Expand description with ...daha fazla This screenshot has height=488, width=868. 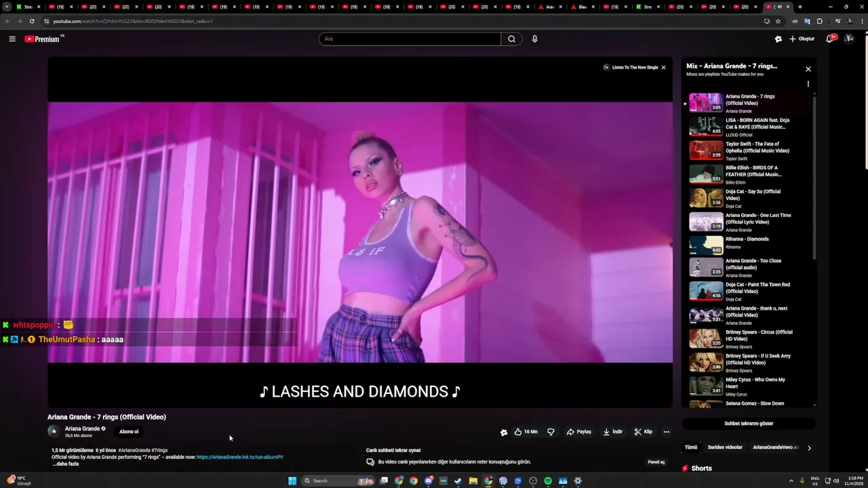click(x=66, y=464)
